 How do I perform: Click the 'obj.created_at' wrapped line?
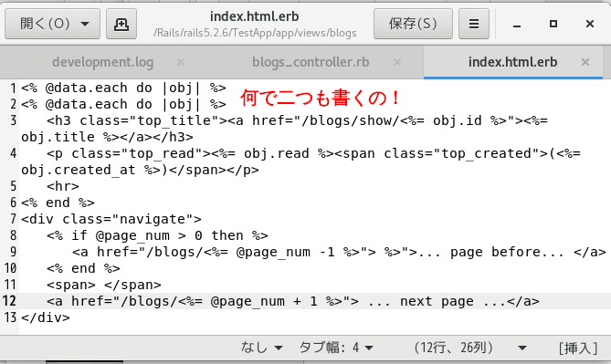point(140,170)
